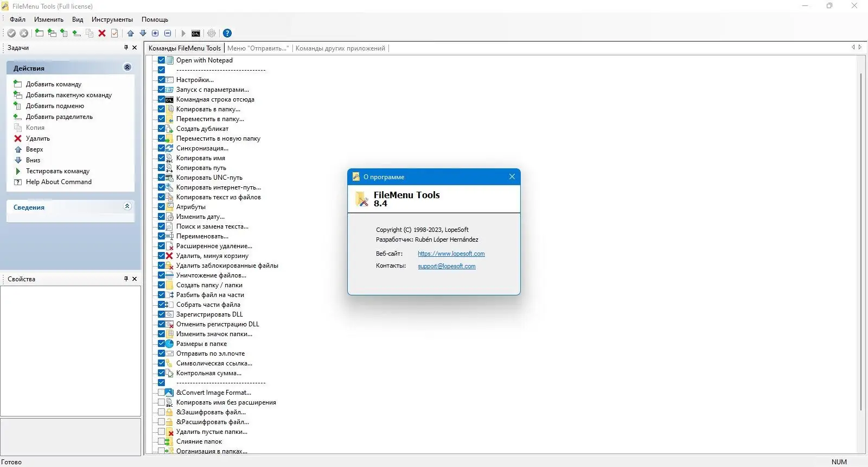Click the right tab scroll arrow
Viewport: 868px width, 467px height.
click(860, 47)
